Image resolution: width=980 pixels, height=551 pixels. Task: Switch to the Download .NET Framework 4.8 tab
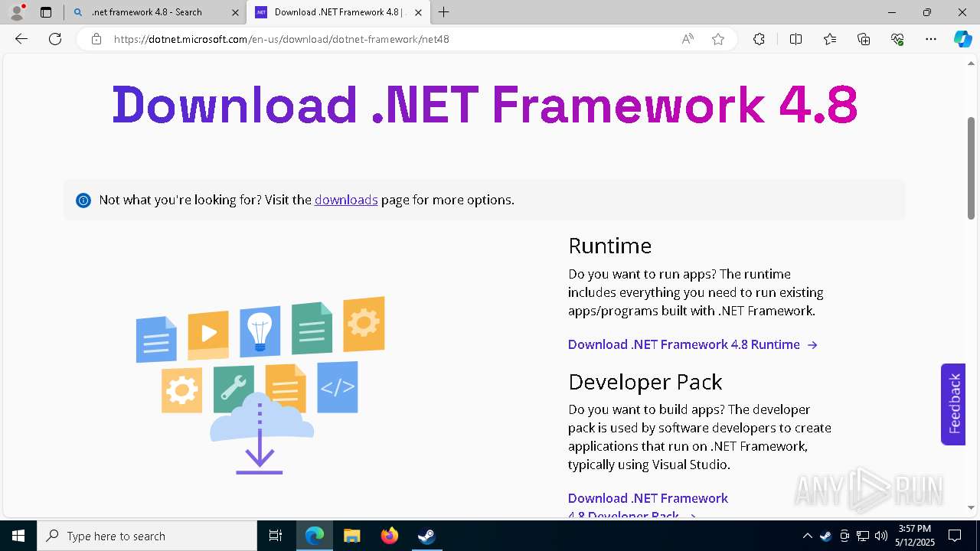(x=337, y=12)
